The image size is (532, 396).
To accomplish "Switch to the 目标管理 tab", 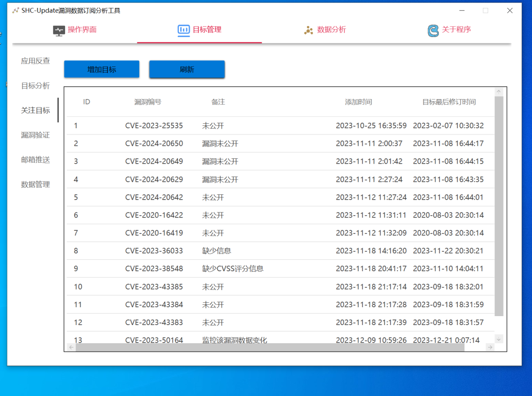I will point(199,30).
